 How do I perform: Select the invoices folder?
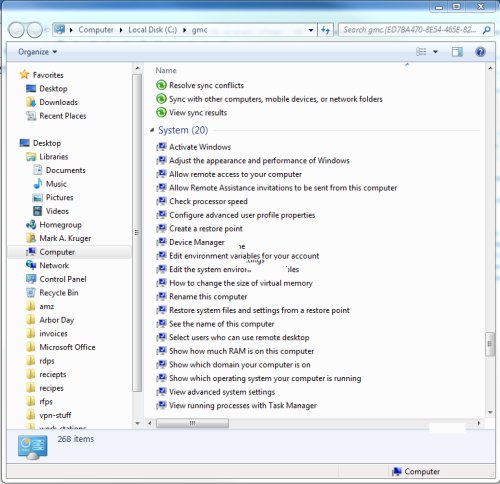[53, 333]
